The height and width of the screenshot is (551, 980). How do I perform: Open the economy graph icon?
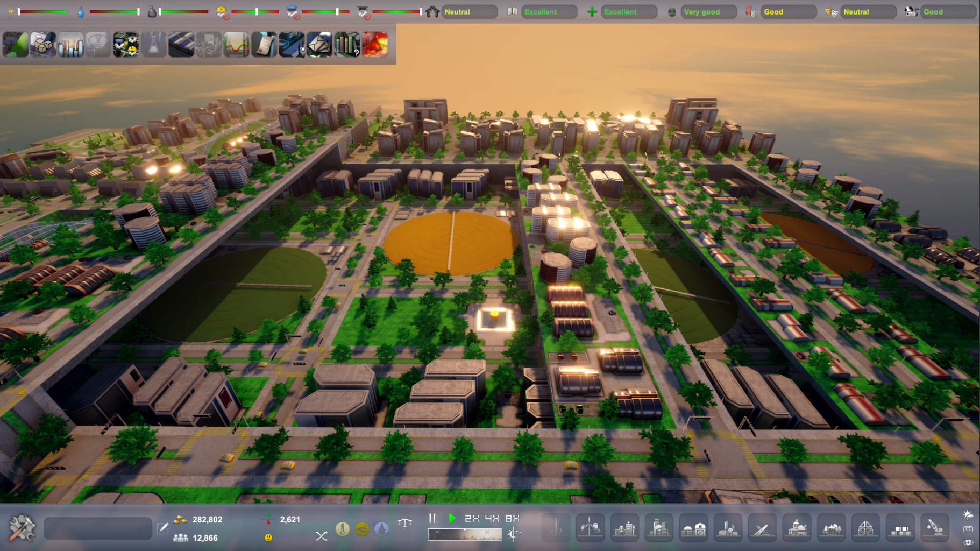click(x=237, y=45)
